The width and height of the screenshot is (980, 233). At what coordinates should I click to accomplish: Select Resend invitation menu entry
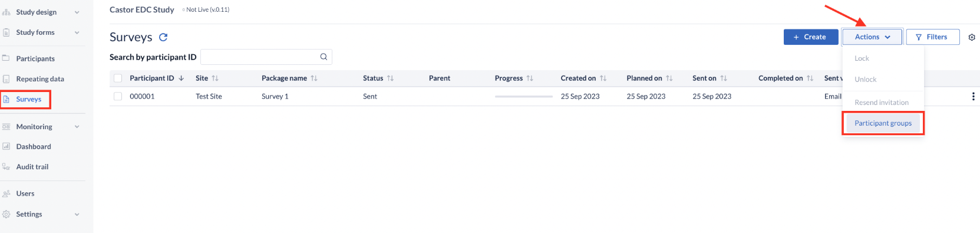click(x=881, y=102)
